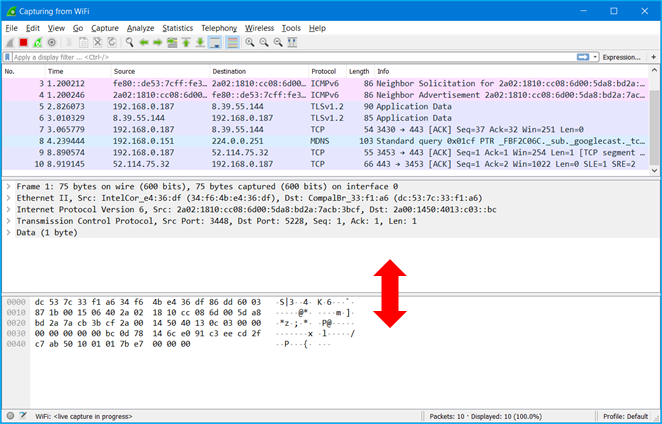The image size is (662, 424).
Task: Click the Start capture shark fin icon
Action: click(10, 42)
